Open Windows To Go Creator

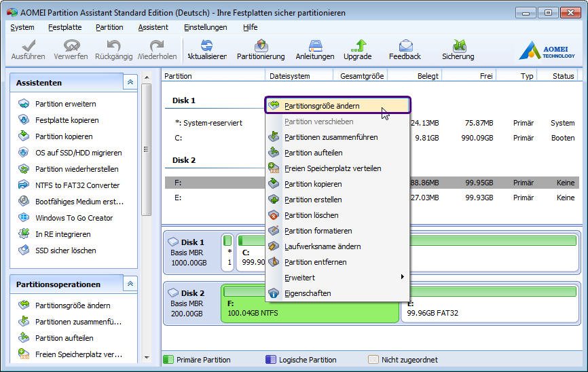[66, 218]
